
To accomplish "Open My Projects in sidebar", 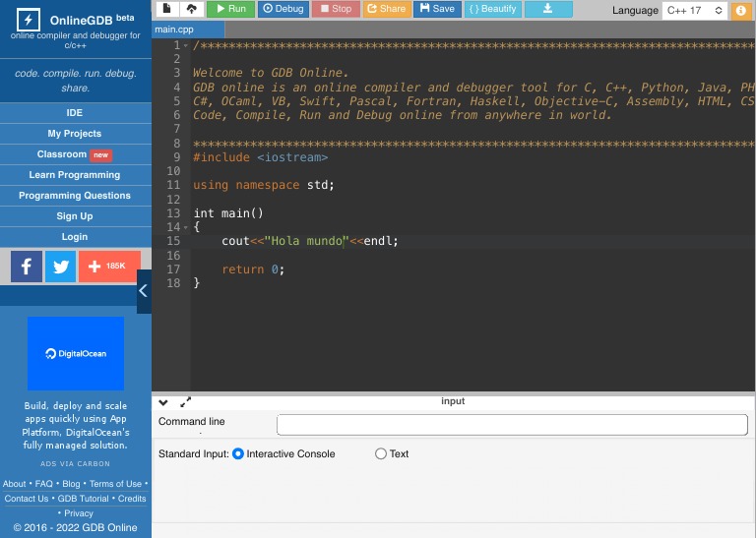I will pos(75,134).
